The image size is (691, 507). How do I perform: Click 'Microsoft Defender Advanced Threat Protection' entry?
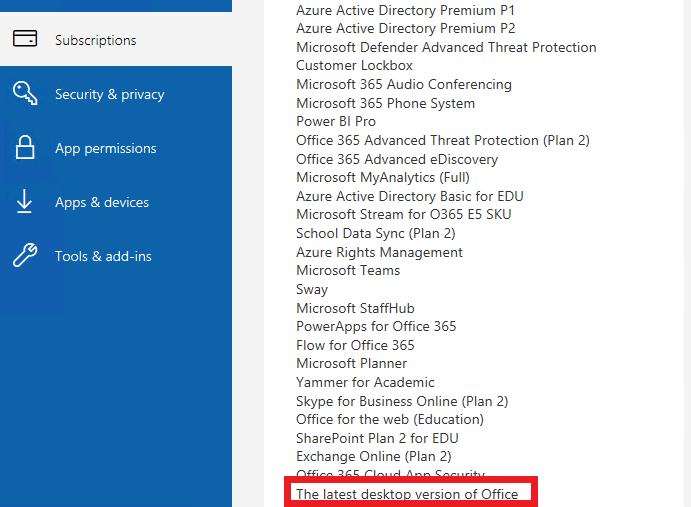click(446, 47)
